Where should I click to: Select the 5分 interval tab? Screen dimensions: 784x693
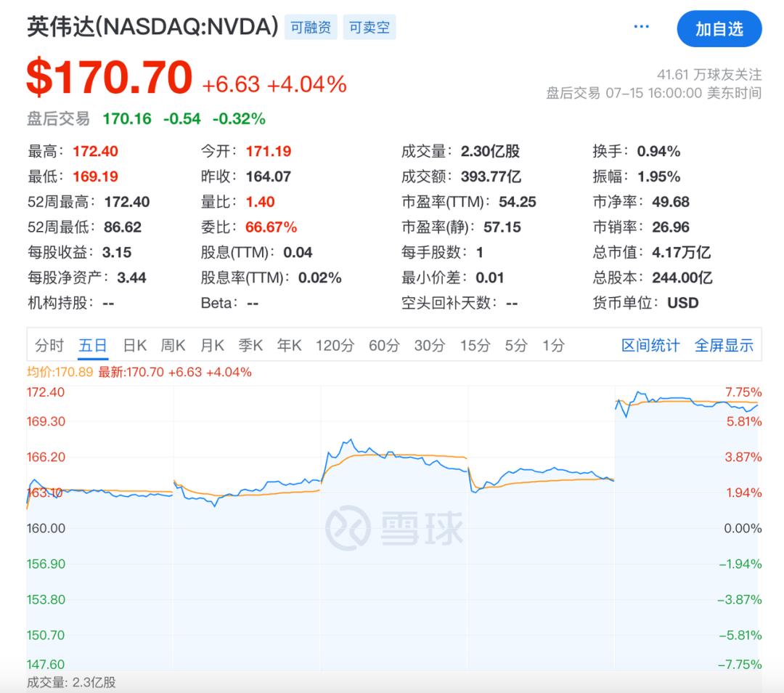(x=516, y=345)
